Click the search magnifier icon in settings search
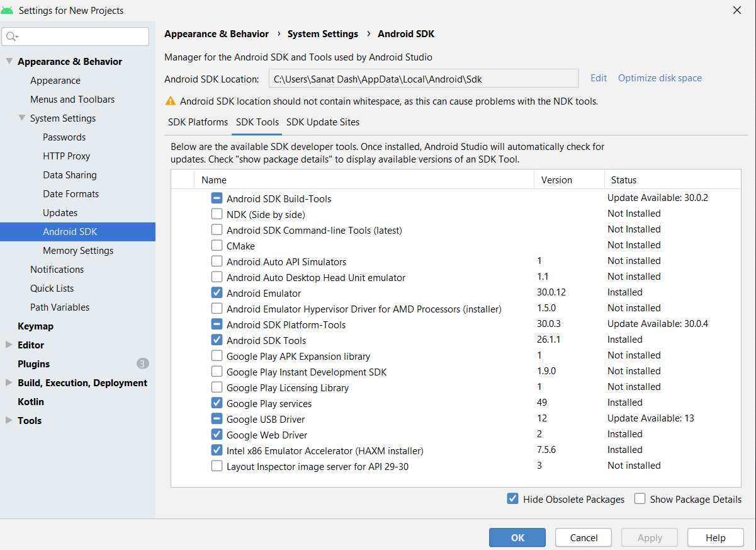756x550 pixels. (11, 37)
